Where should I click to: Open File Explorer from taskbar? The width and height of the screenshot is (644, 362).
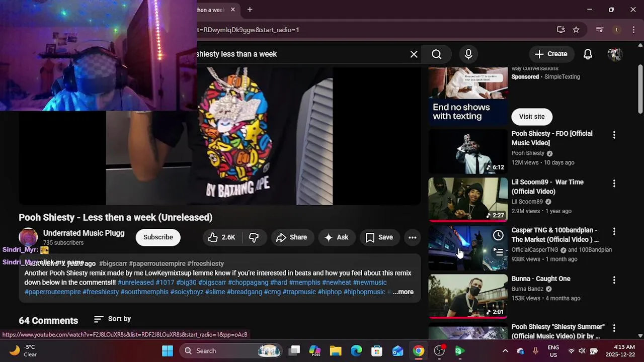click(336, 351)
